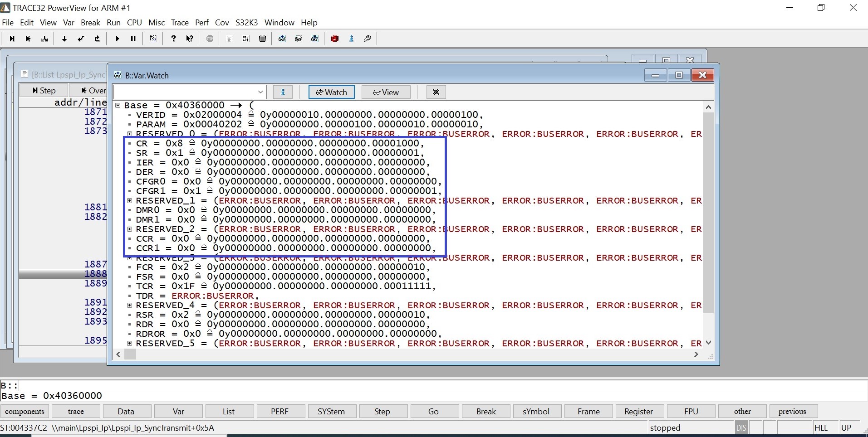The width and height of the screenshot is (868, 437).
Task: Open the variable name dropdown in Var.Watch
Action: point(260,92)
